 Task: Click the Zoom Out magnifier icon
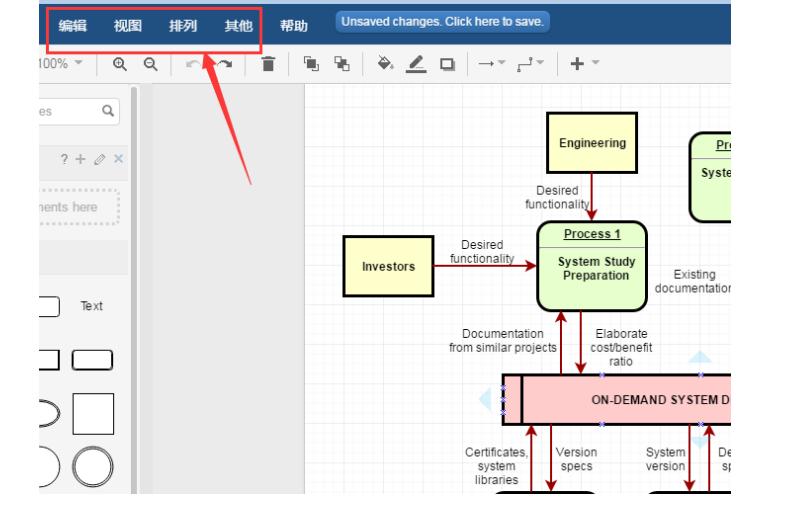[150, 64]
